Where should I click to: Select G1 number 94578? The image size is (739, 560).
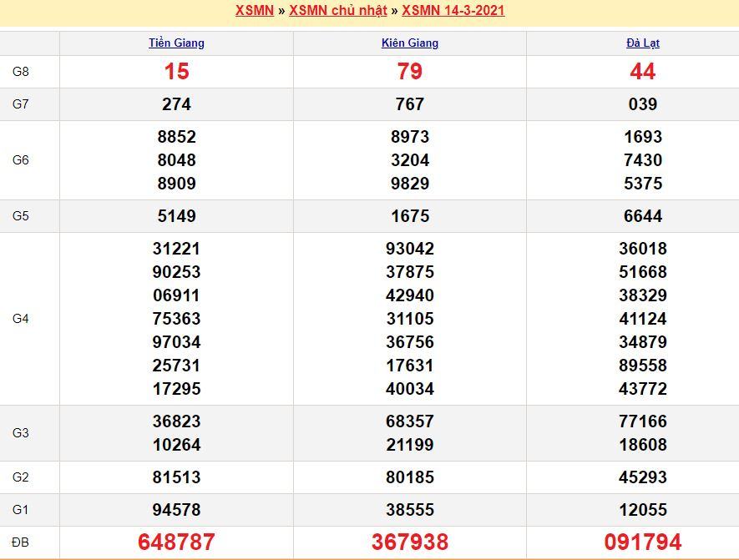(177, 510)
